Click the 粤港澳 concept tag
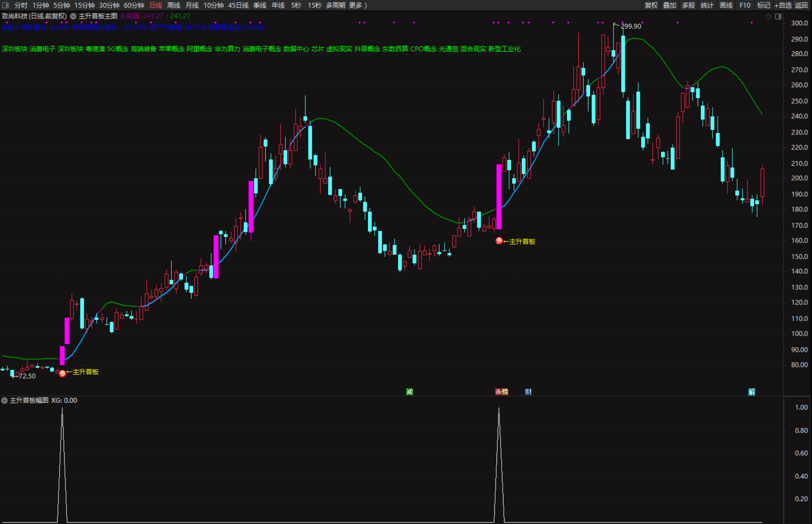Screen dimensions: 812x524 95,49
